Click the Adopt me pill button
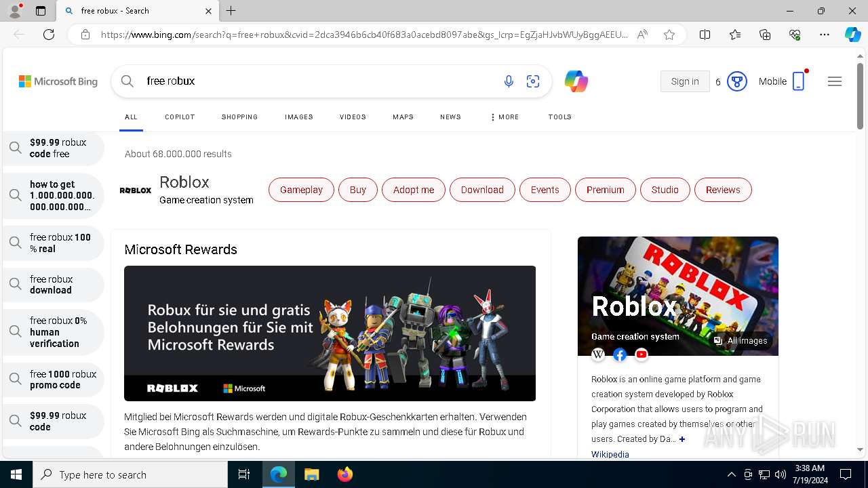This screenshot has height=488, width=868. 414,190
